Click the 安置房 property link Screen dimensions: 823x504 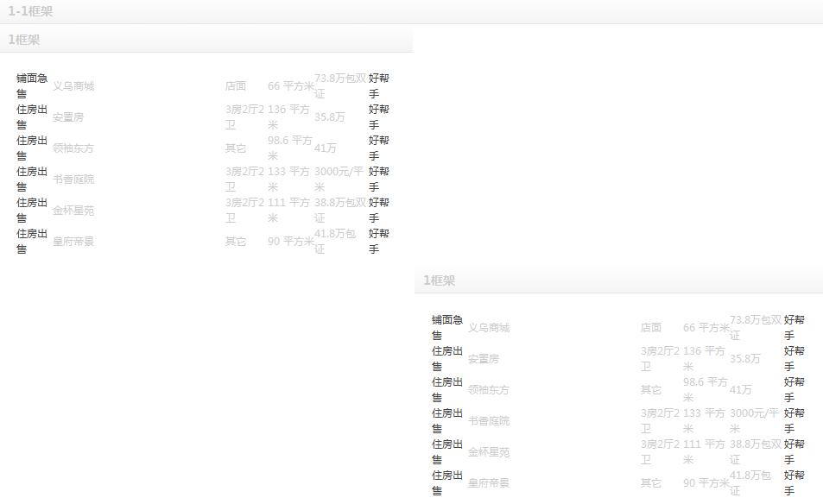[x=69, y=117]
